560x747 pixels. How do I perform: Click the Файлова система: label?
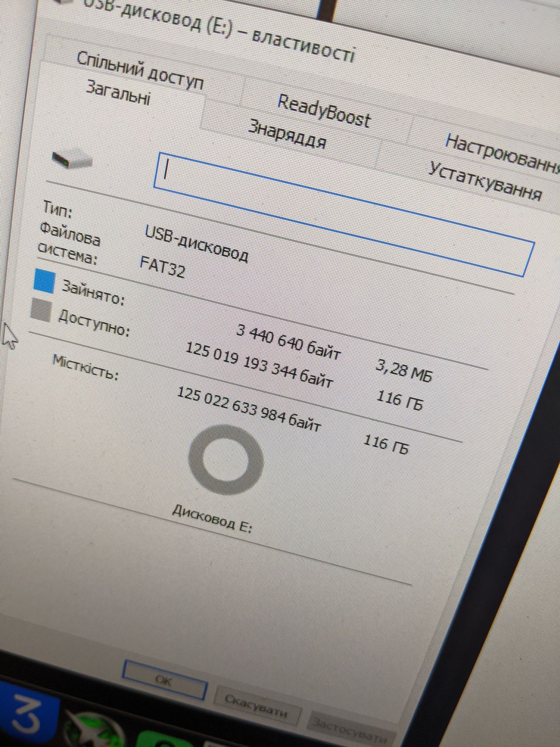point(69,244)
